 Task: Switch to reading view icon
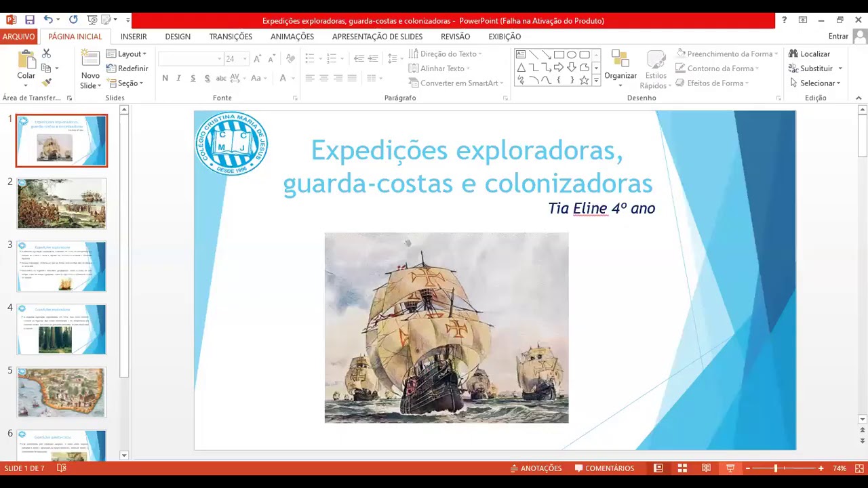[706, 468]
